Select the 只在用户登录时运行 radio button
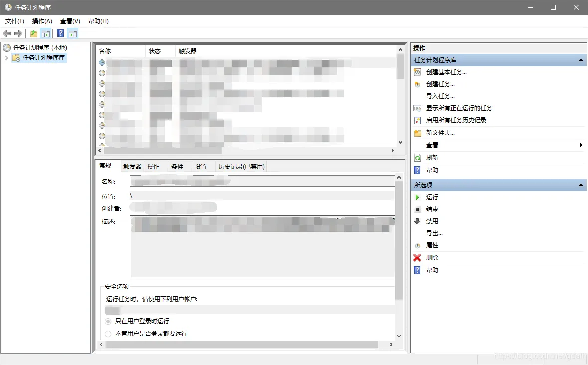588x365 pixels. [108, 321]
